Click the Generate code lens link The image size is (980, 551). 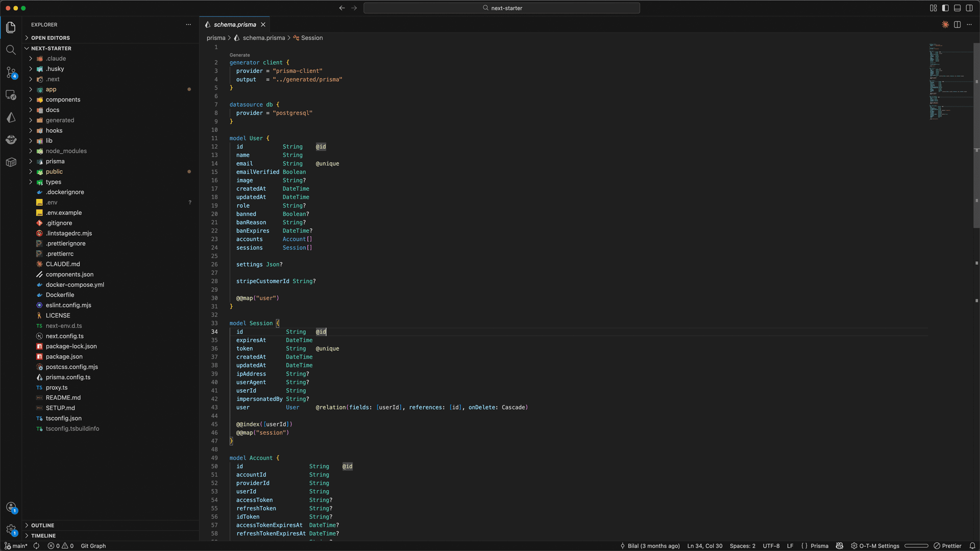[x=240, y=55]
